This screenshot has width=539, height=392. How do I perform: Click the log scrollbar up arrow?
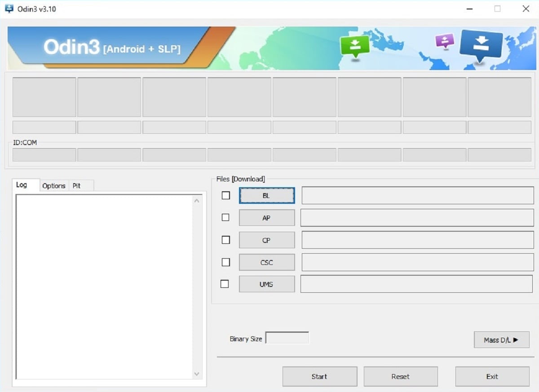[x=197, y=201]
